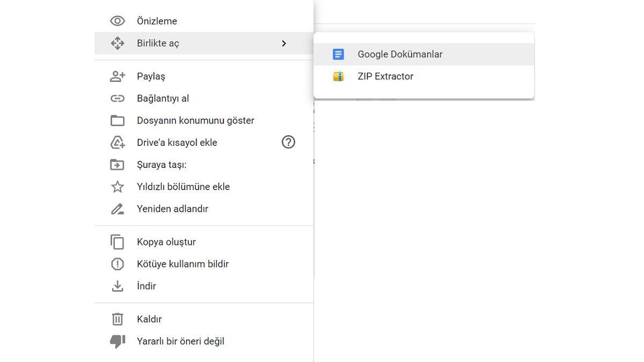Click the help circle beside Drive'a kısayol ekle
This screenshot has width=644, height=362.
[288, 142]
